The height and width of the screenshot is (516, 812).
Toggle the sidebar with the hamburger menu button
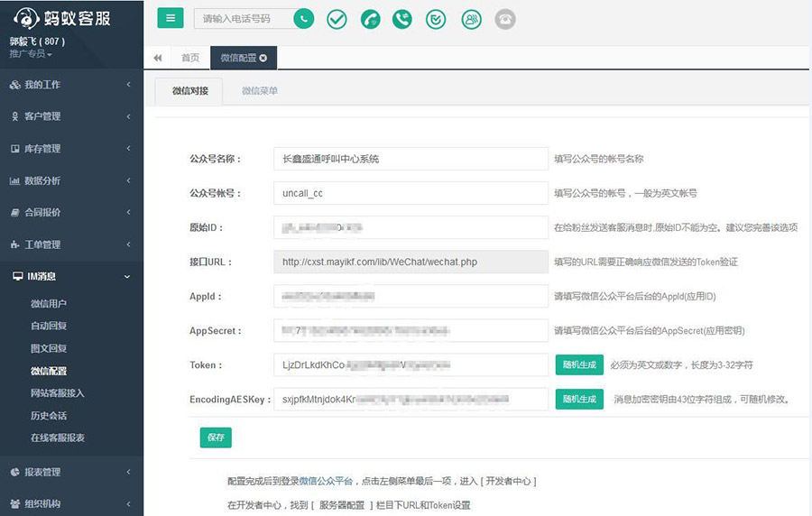tap(171, 19)
